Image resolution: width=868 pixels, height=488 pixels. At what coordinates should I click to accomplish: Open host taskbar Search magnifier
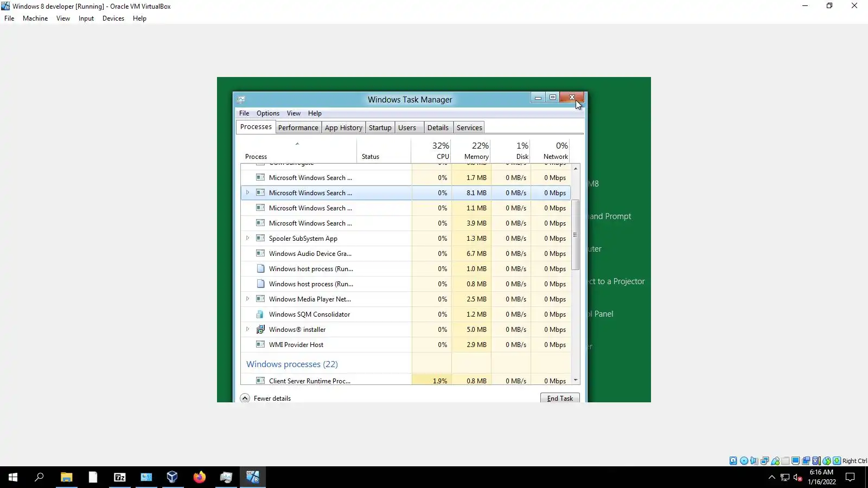[39, 477]
